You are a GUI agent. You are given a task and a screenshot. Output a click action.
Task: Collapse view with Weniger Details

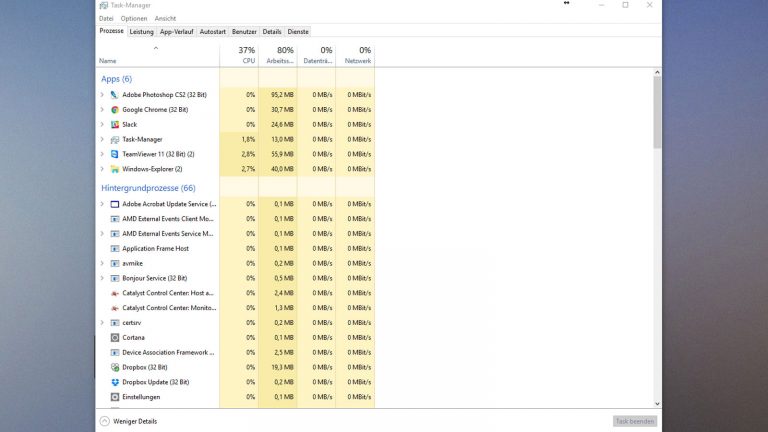[128, 421]
